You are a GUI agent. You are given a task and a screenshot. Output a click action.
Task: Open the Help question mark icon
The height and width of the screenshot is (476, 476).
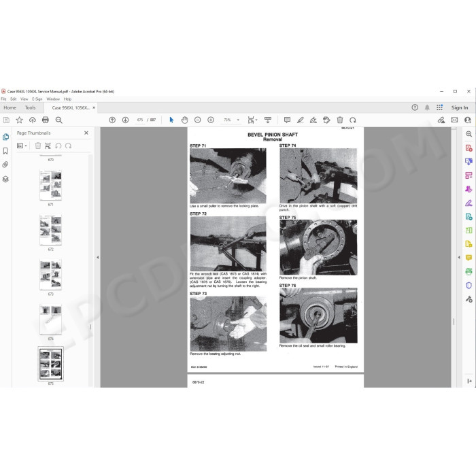pos(415,107)
